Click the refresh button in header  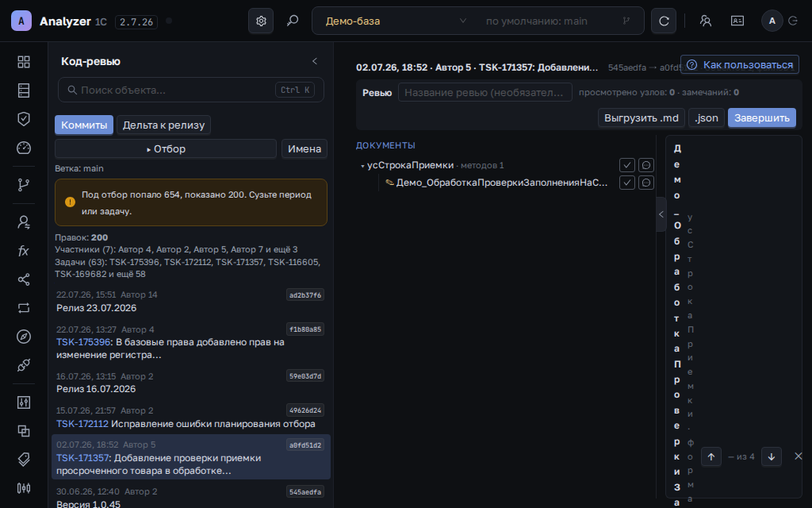[664, 21]
